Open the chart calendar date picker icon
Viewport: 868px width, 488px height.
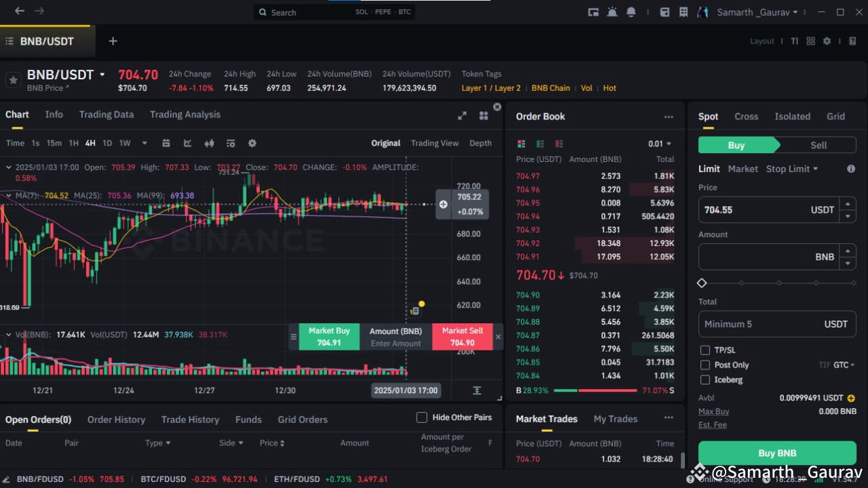point(166,143)
